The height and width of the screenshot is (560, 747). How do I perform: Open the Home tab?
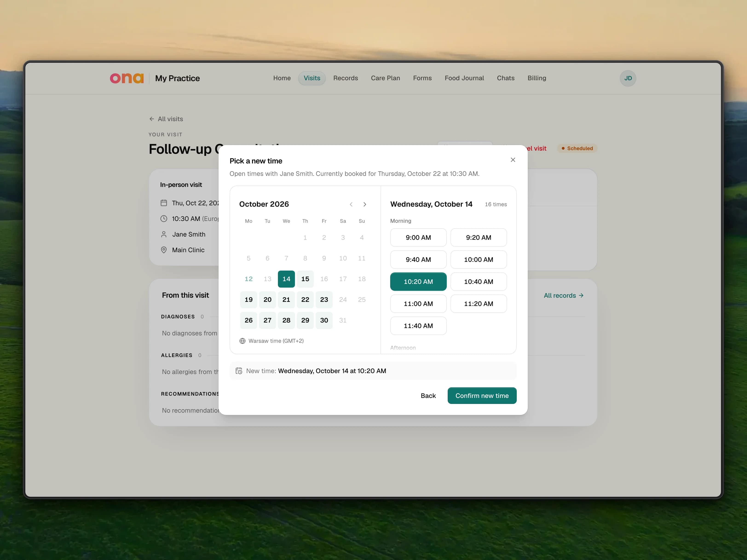282,78
